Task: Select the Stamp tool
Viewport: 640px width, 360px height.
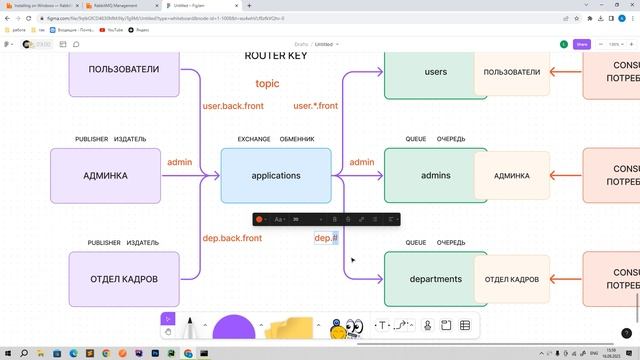Action: tap(427, 325)
